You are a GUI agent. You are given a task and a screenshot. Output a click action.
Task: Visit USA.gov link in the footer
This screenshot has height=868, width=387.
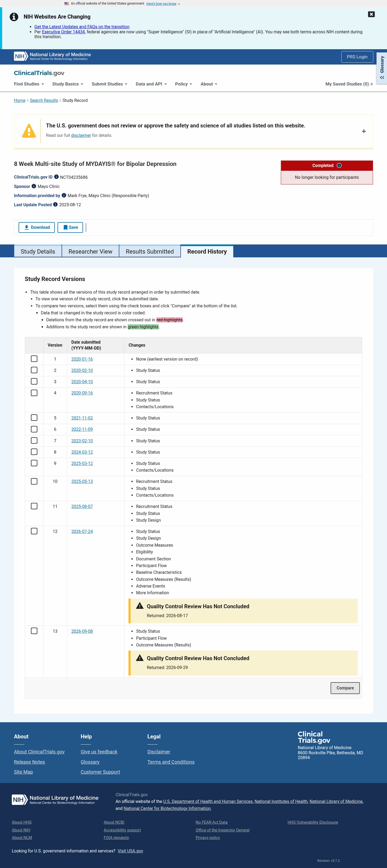[130, 851]
